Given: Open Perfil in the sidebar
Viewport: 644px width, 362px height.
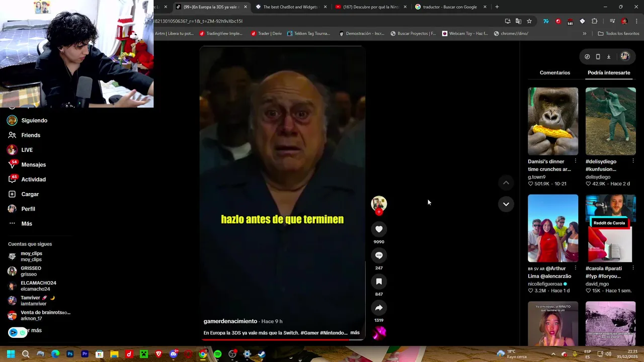Looking at the screenshot, I should coord(28,209).
